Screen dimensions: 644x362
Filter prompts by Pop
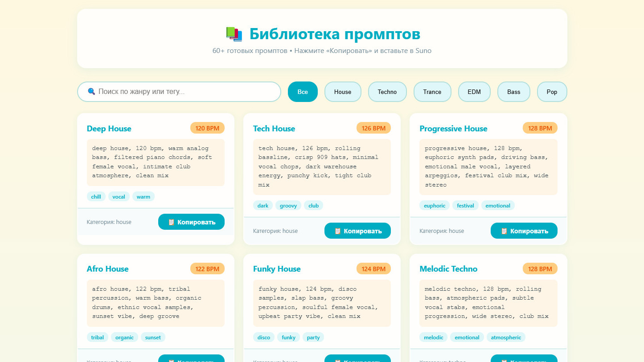[552, 92]
